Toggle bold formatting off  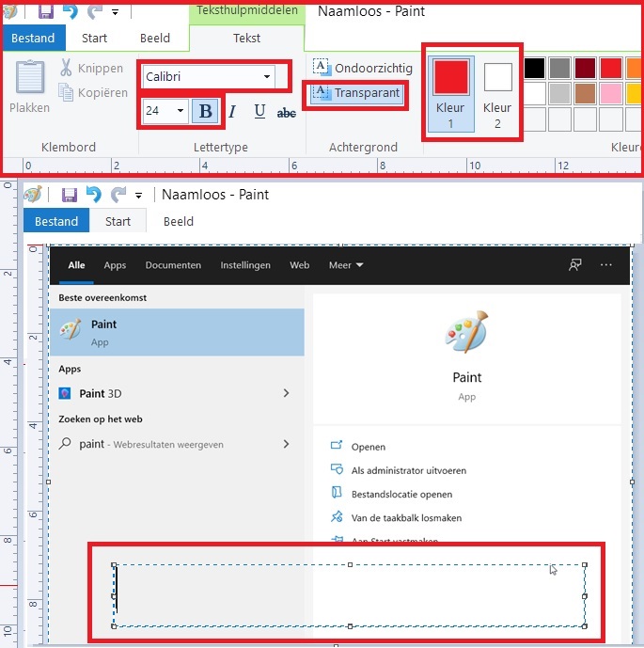click(x=205, y=112)
